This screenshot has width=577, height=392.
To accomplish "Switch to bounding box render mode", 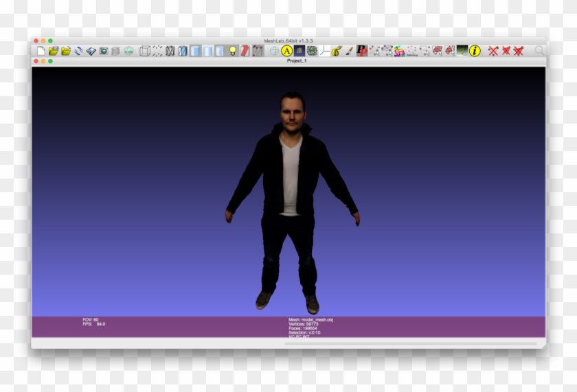I will coord(145,51).
